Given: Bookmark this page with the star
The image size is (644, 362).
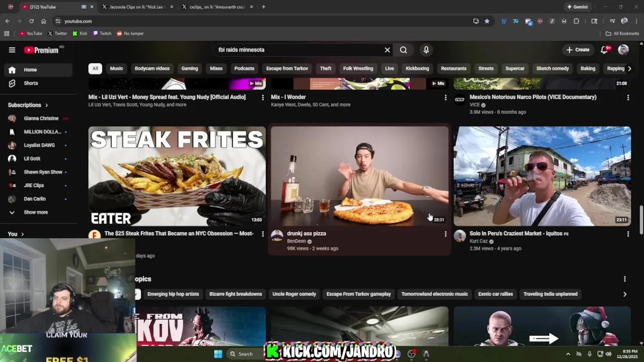Looking at the screenshot, I should 487,21.
